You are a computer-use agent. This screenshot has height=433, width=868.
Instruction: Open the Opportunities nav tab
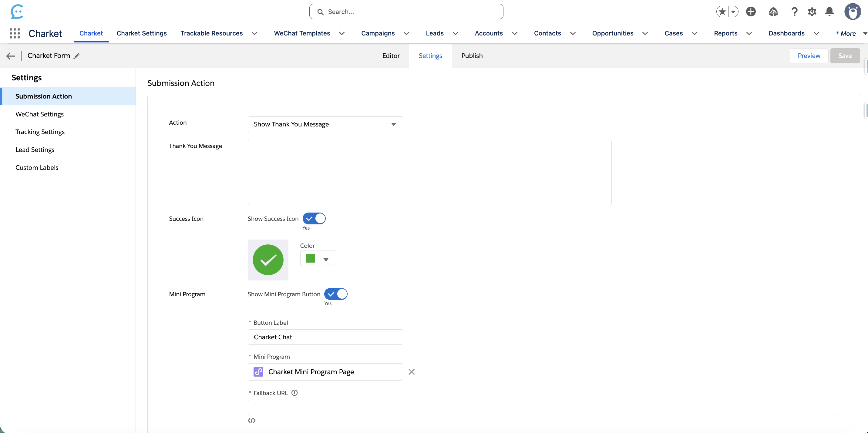pyautogui.click(x=613, y=33)
